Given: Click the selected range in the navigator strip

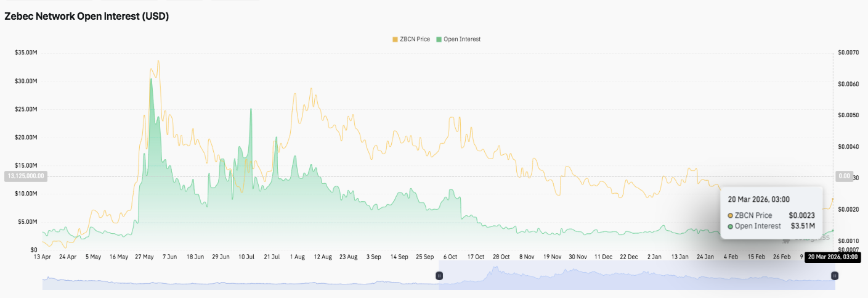Looking at the screenshot, I should tap(635, 276).
